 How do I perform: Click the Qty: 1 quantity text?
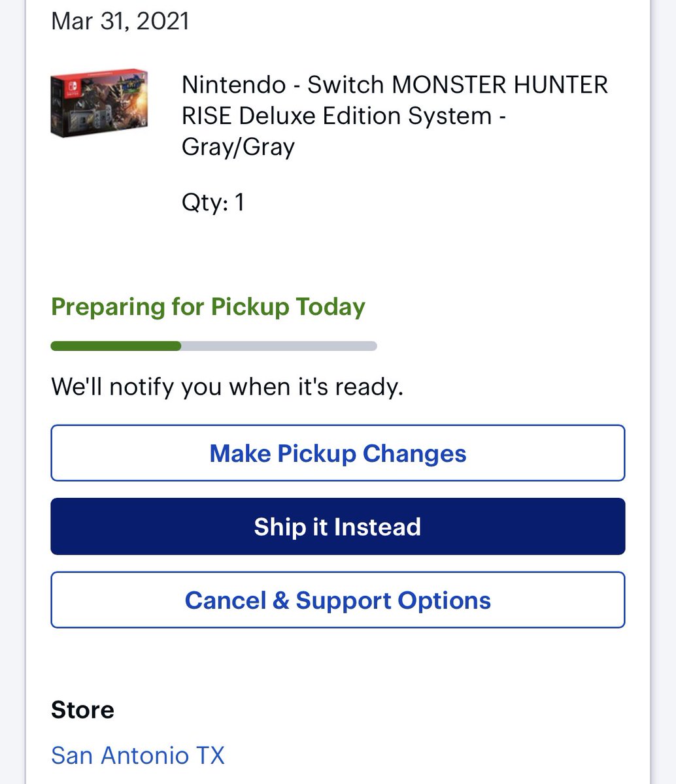[x=213, y=203]
